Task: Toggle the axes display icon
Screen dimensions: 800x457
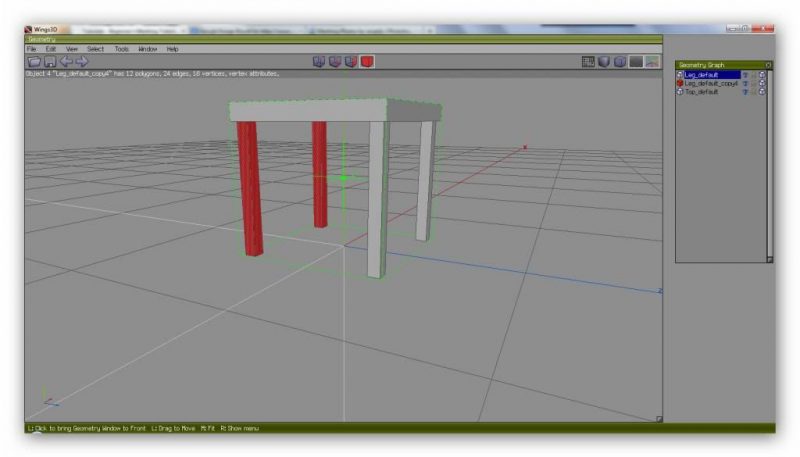Action: click(652, 62)
